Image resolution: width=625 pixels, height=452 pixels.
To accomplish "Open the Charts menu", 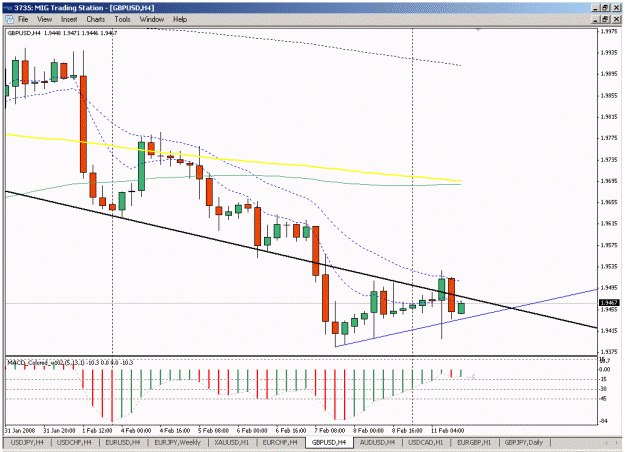I will [96, 19].
